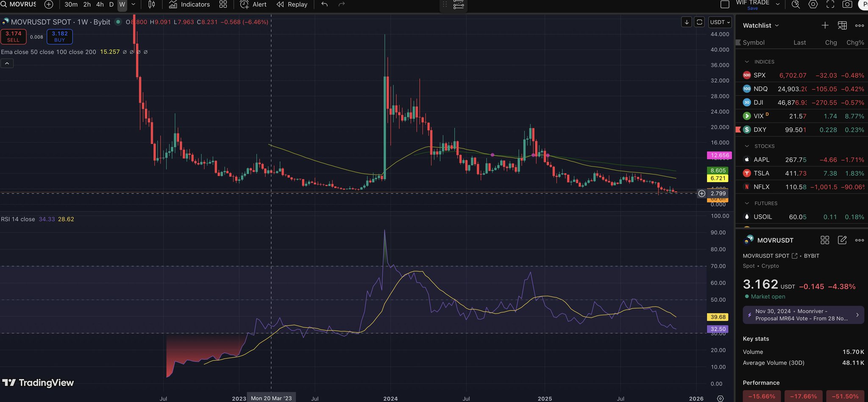This screenshot has width=868, height=402.
Task: Select SPX in the watchlist
Action: (x=803, y=75)
